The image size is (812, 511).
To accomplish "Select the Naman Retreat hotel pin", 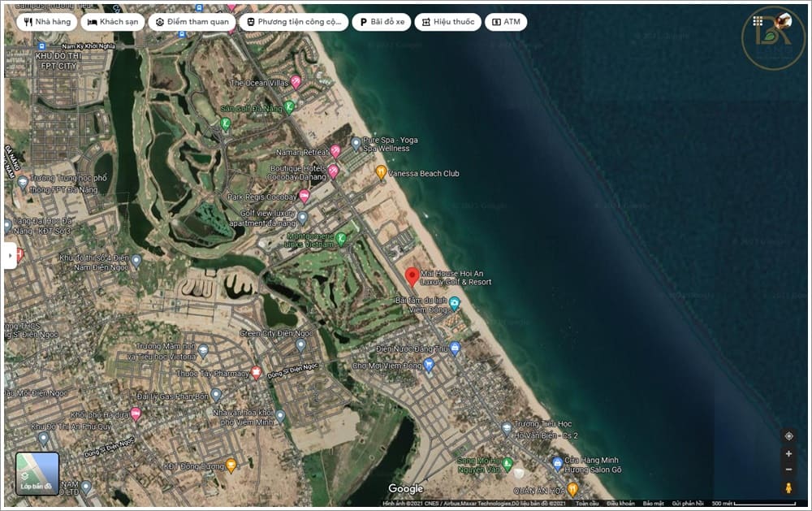I will [x=335, y=151].
